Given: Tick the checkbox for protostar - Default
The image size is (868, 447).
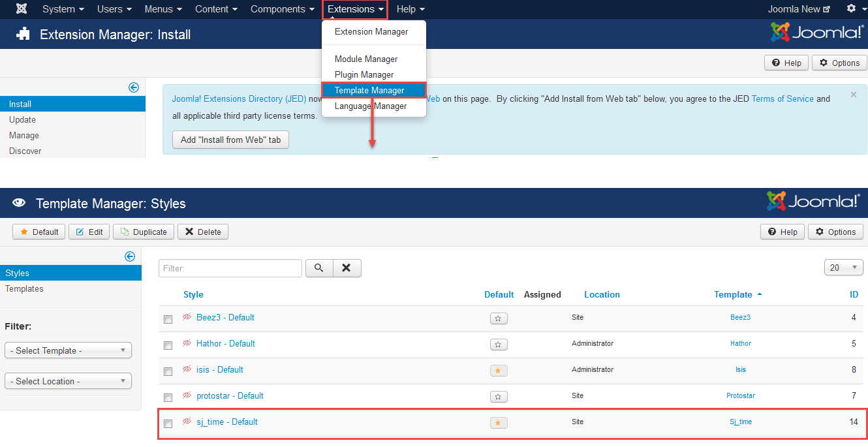Looking at the screenshot, I should (168, 397).
